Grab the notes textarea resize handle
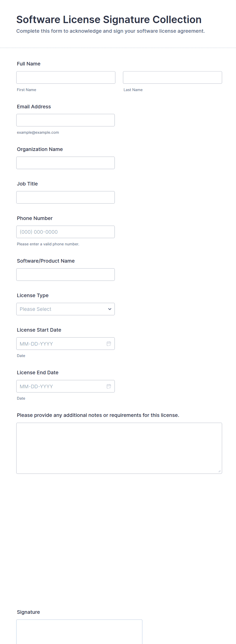 coord(219,471)
